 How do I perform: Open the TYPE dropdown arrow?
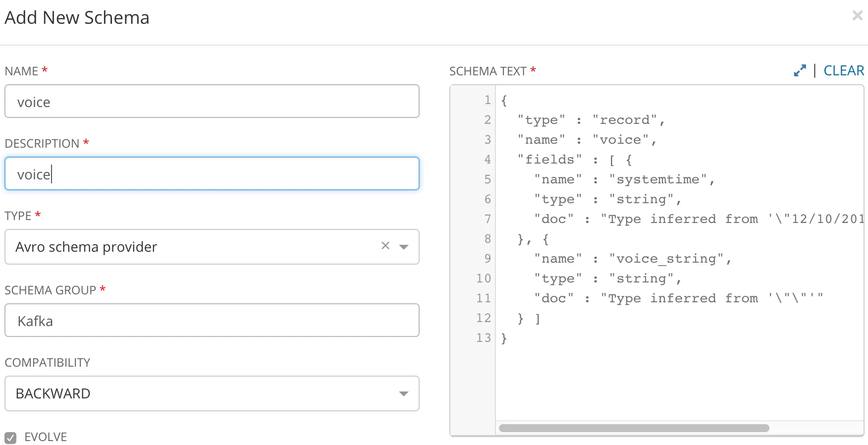tap(404, 247)
